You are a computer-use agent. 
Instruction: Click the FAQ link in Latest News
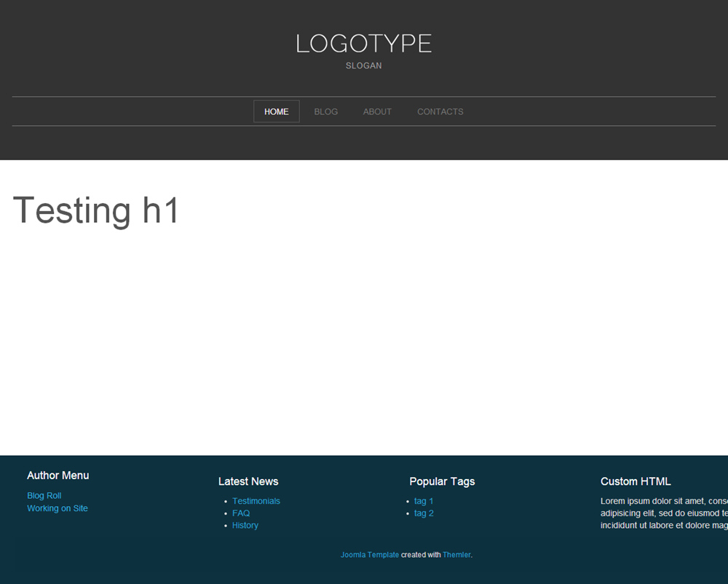241,513
